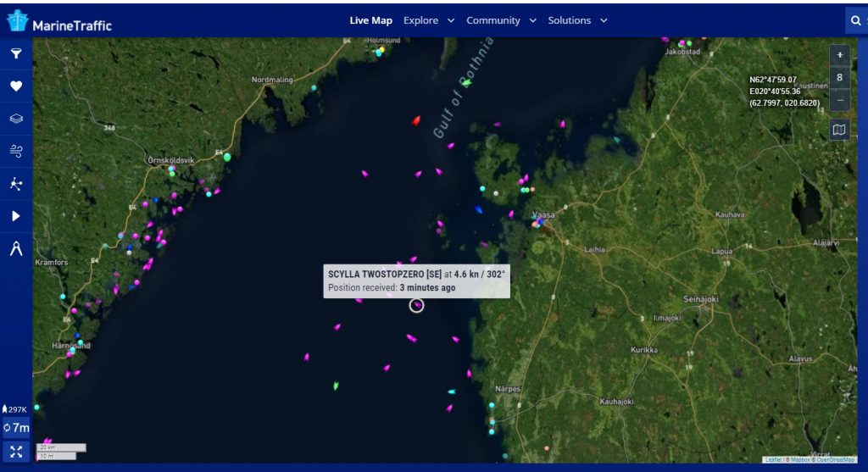Screen dimensions: 868x472
Task: Click the search magnifier icon
Action: click(x=854, y=20)
